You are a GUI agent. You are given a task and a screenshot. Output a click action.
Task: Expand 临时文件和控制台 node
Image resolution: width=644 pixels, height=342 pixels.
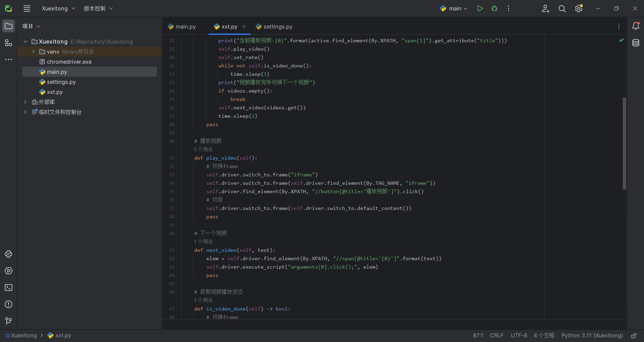pos(25,112)
